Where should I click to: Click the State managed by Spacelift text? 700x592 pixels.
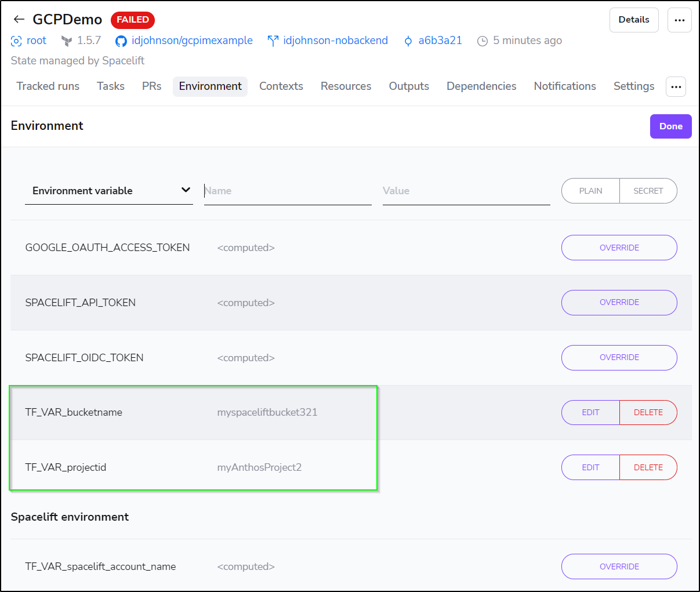[78, 61]
